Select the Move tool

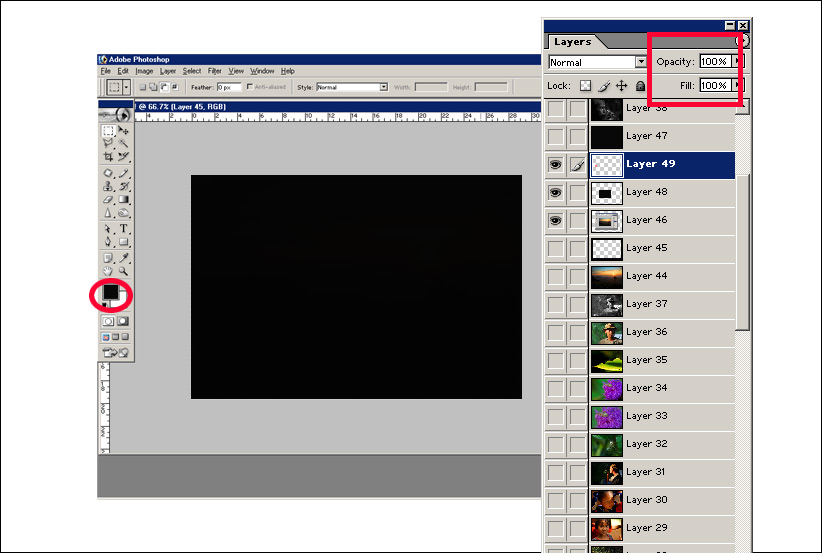(x=124, y=131)
